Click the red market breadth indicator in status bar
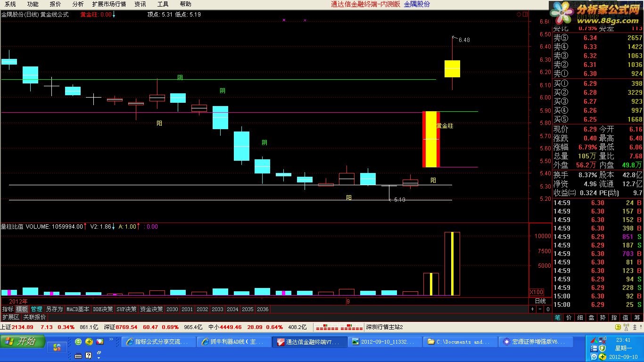 click(339, 327)
